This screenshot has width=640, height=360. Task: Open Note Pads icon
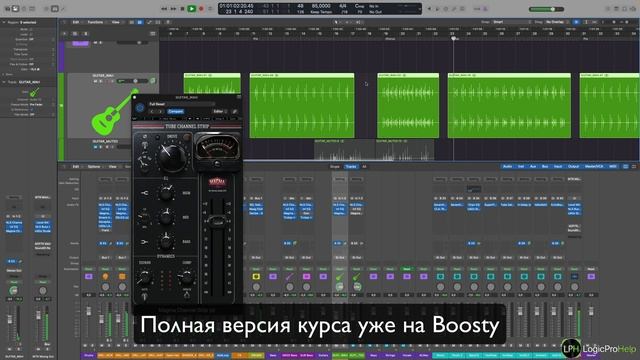pos(615,9)
